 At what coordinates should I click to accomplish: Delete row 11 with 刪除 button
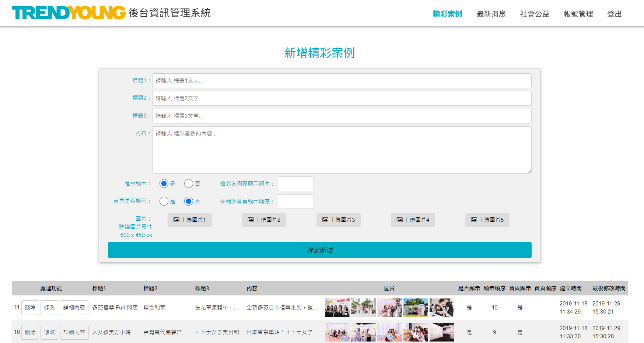pos(30,308)
